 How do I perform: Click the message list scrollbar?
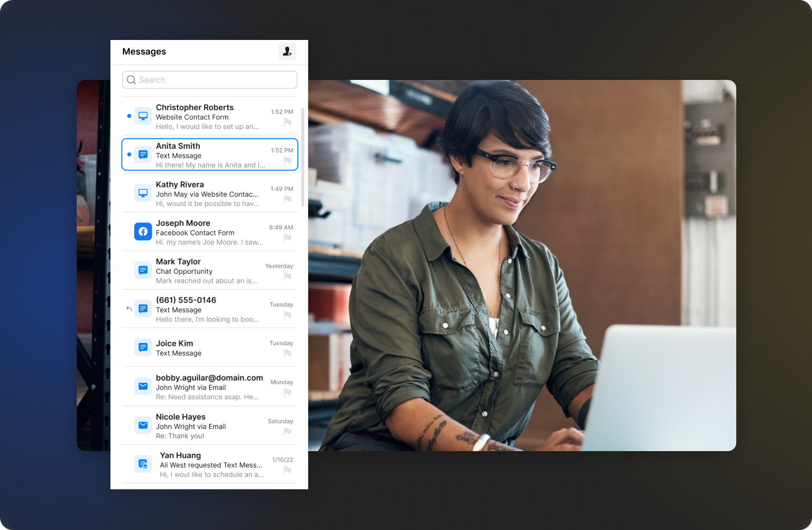click(302, 157)
